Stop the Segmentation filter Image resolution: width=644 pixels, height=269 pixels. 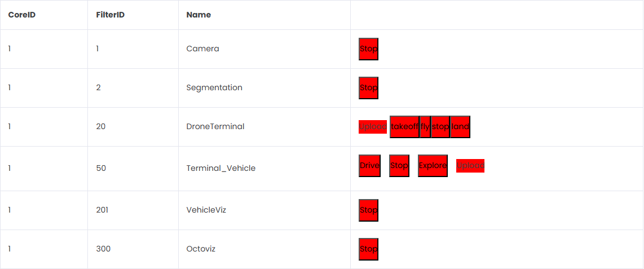pyautogui.click(x=368, y=88)
